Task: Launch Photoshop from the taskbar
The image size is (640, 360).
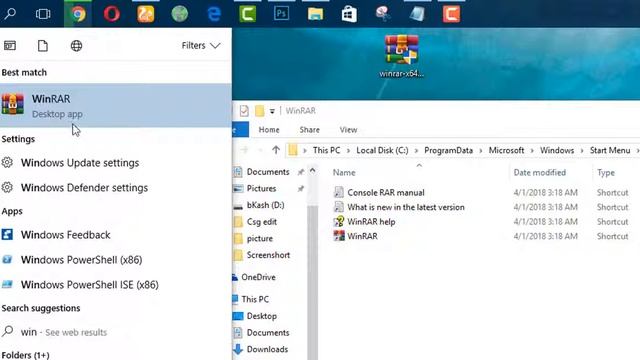Action: [x=281, y=14]
